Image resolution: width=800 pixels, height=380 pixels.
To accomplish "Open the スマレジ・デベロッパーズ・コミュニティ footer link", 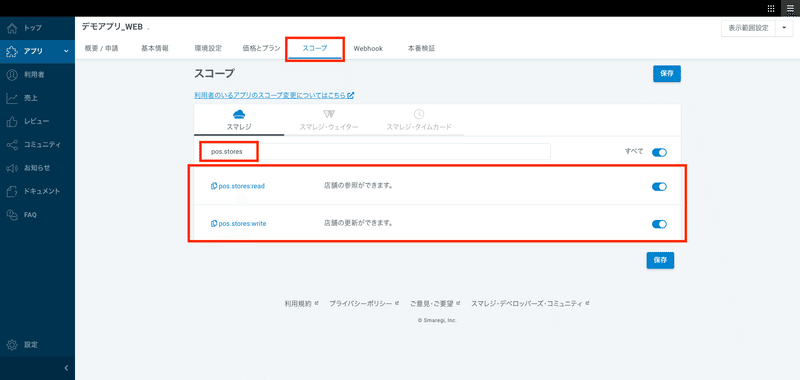I will click(x=530, y=303).
